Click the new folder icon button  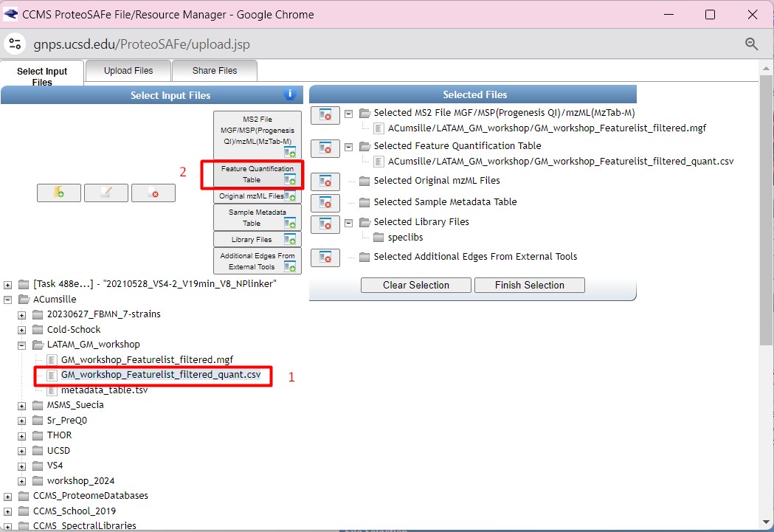60,193
